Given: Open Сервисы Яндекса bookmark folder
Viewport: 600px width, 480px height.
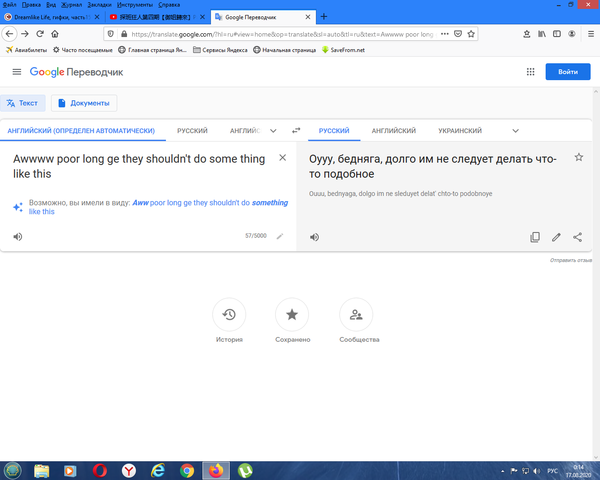Looking at the screenshot, I should (220, 50).
